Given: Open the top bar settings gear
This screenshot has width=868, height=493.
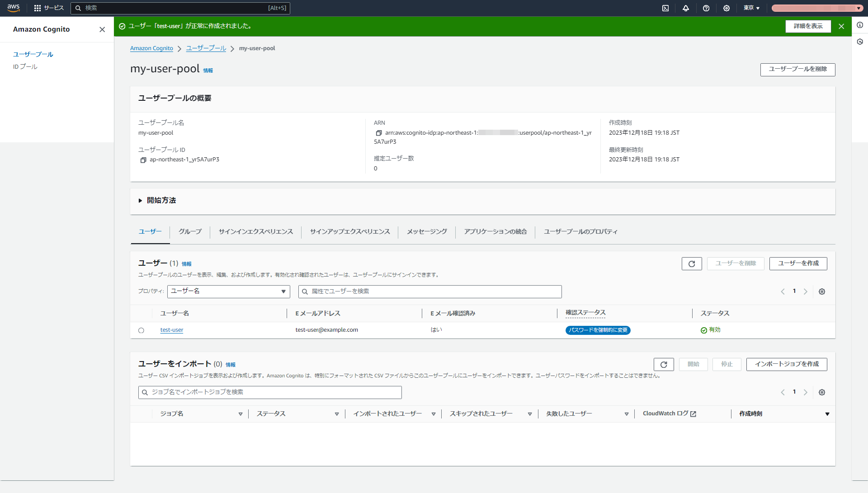Looking at the screenshot, I should 726,8.
